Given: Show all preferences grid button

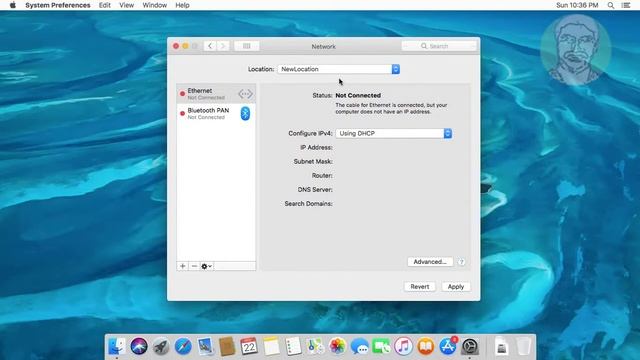Looking at the screenshot, I should pos(247,46).
